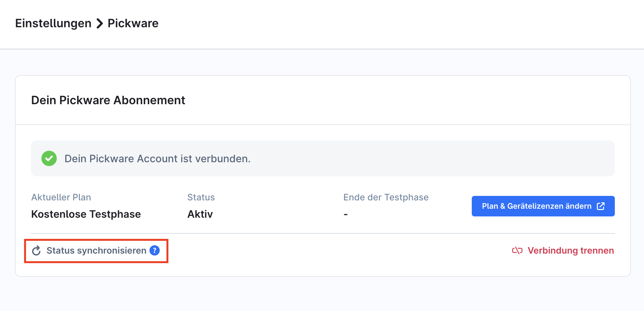This screenshot has width=644, height=311.
Task: Click the dash under Ende der Testphase
Action: click(x=346, y=214)
